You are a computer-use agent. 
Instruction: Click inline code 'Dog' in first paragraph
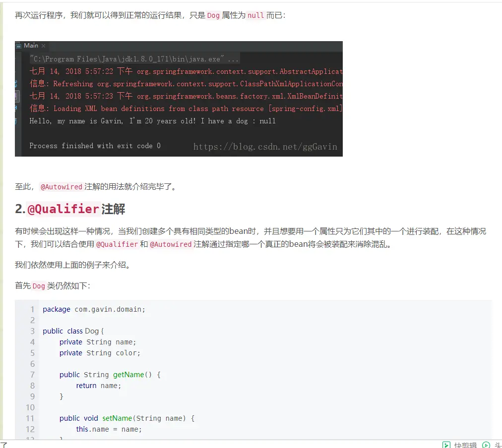pyautogui.click(x=213, y=15)
